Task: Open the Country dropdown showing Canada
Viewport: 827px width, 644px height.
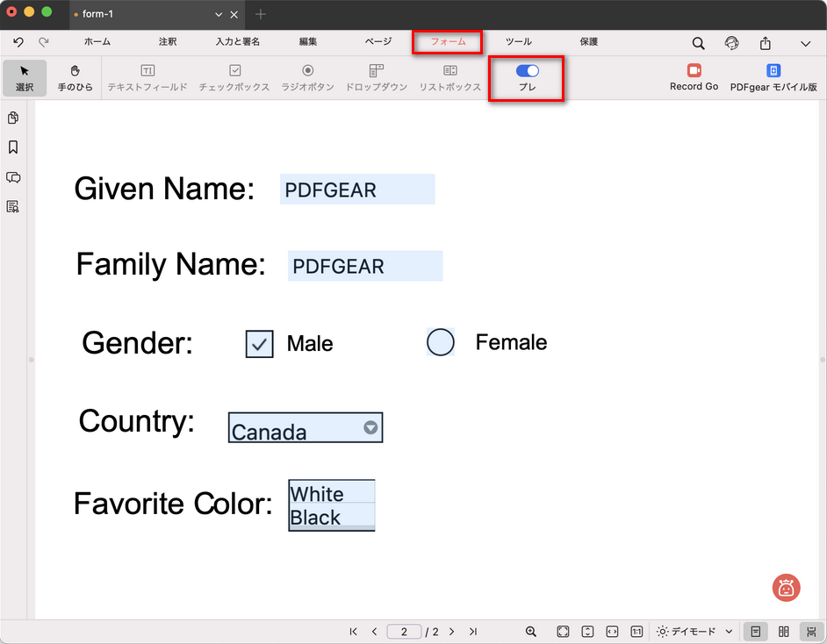Action: click(x=370, y=427)
